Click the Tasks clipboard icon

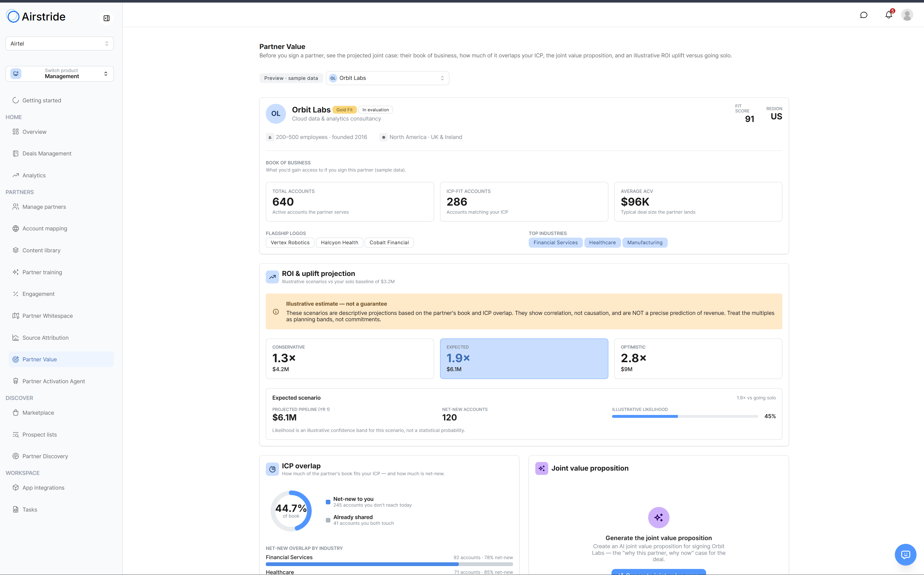point(16,510)
